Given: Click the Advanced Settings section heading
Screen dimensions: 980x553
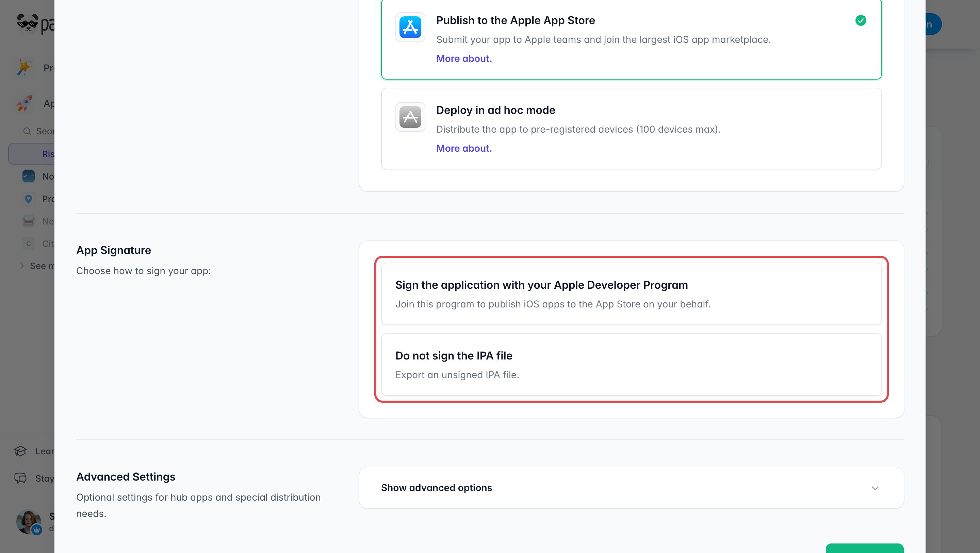Looking at the screenshot, I should click(x=126, y=477).
